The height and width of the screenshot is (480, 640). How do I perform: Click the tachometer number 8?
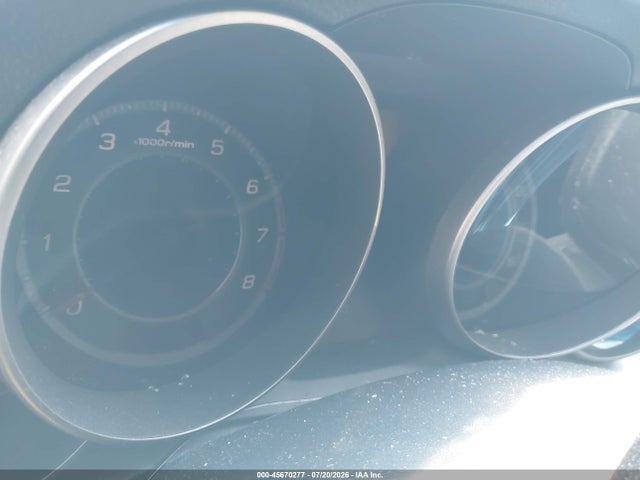(249, 282)
